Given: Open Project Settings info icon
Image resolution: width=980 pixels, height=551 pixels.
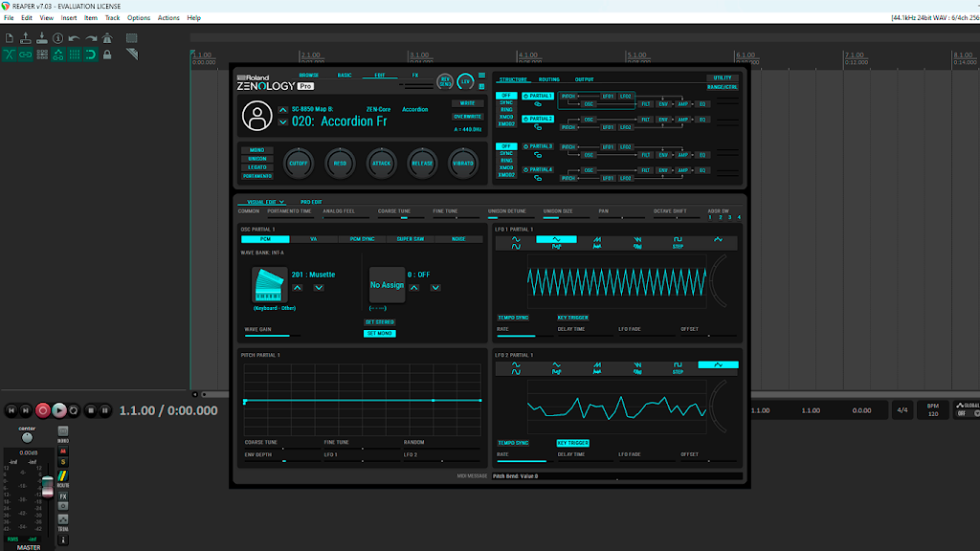Looking at the screenshot, I should (x=58, y=38).
